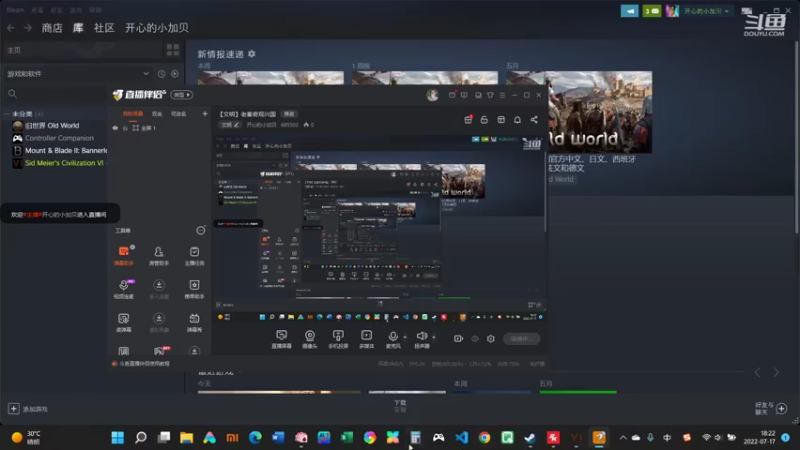Open the 斗鱼直播伴侣使用教程 link
Viewport: 800px width, 450px height.
(144, 364)
